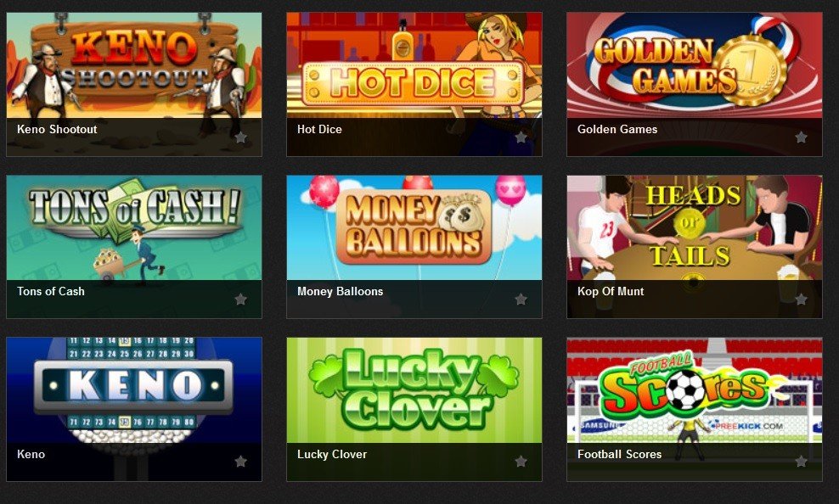Screen dimensions: 839x504
Task: Open the Football Scores soccer thumbnail
Action: 695,390
